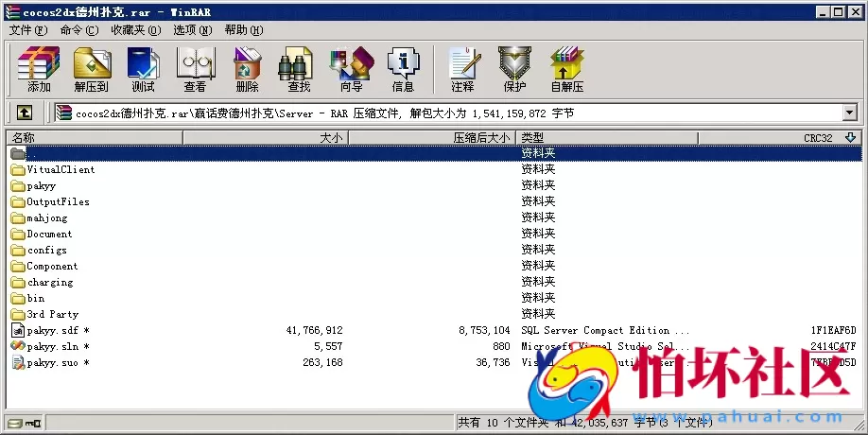Click the Delete (删除) toolbar icon
This screenshot has height=435, width=868.
click(x=247, y=69)
